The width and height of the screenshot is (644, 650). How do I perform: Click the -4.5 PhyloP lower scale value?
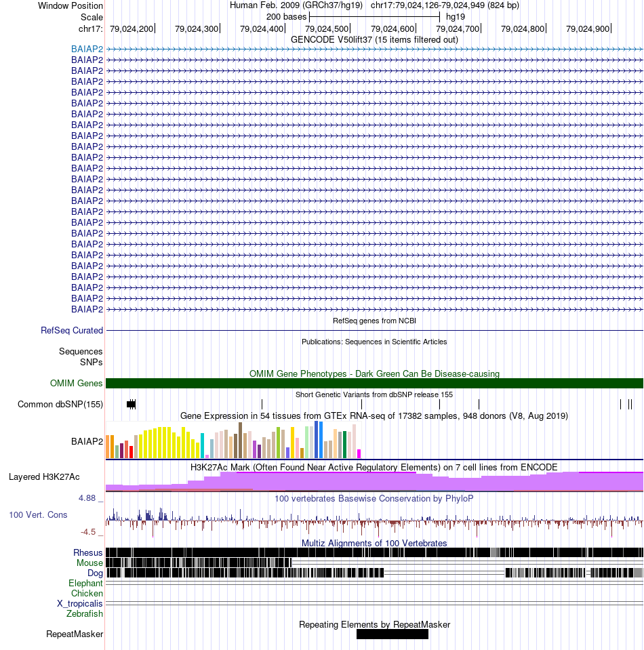pyautogui.click(x=88, y=532)
